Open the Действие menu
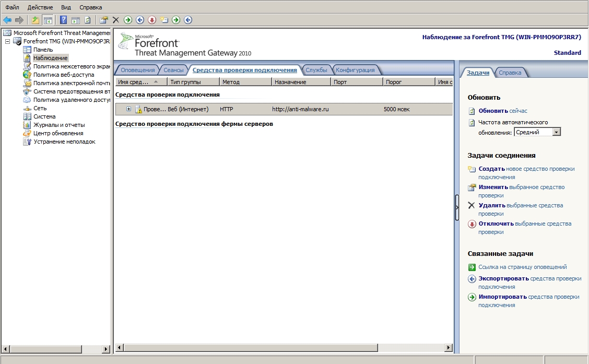The width and height of the screenshot is (589, 364). [x=40, y=7]
